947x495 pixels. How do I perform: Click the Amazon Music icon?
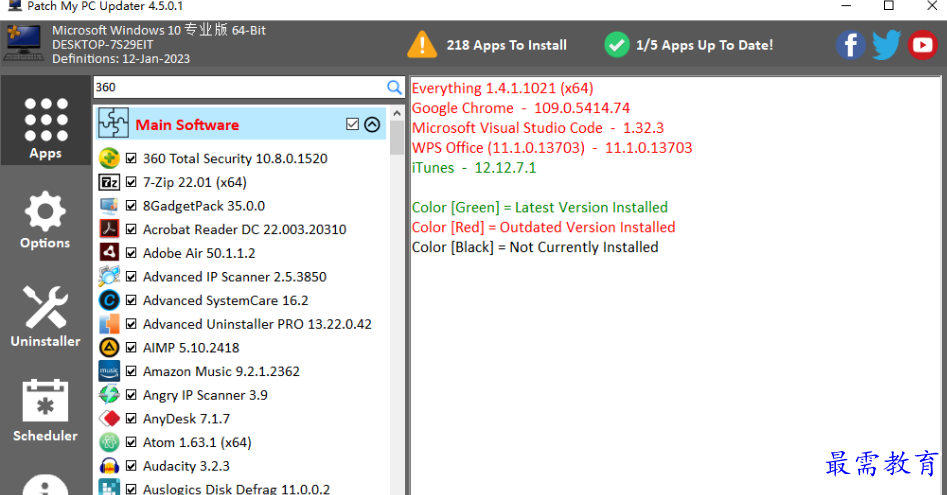coord(109,371)
